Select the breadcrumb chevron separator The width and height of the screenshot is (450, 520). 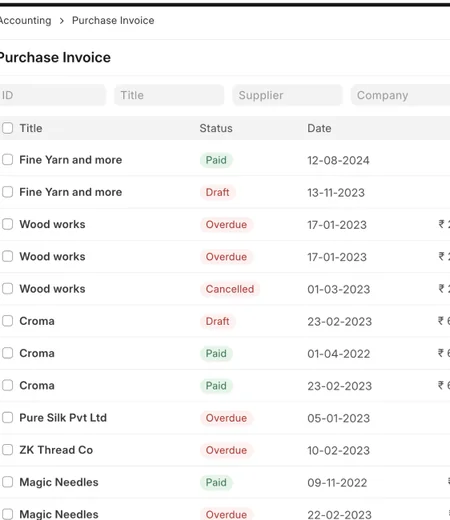pos(62,21)
